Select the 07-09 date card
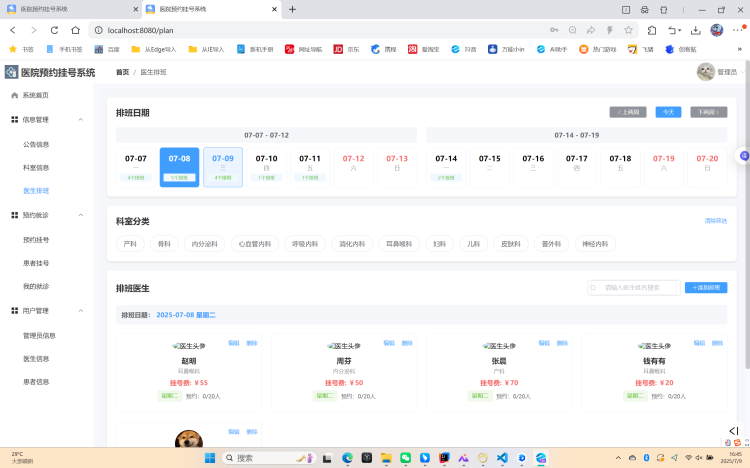This screenshot has width=750, height=468. 223,166
